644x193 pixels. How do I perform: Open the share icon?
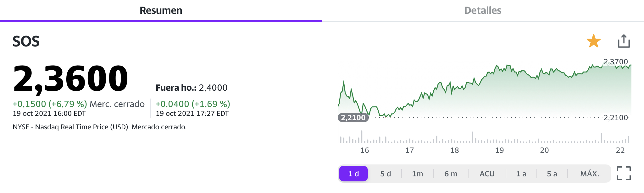[x=624, y=41]
